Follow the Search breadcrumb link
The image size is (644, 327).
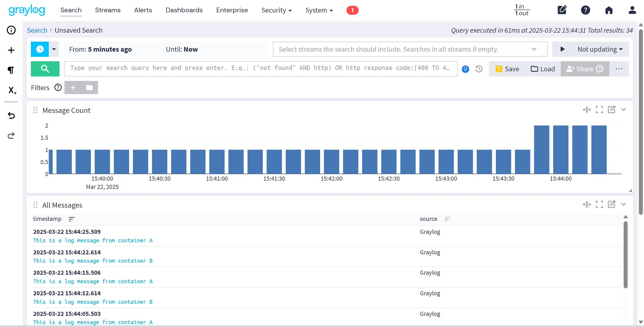37,30
